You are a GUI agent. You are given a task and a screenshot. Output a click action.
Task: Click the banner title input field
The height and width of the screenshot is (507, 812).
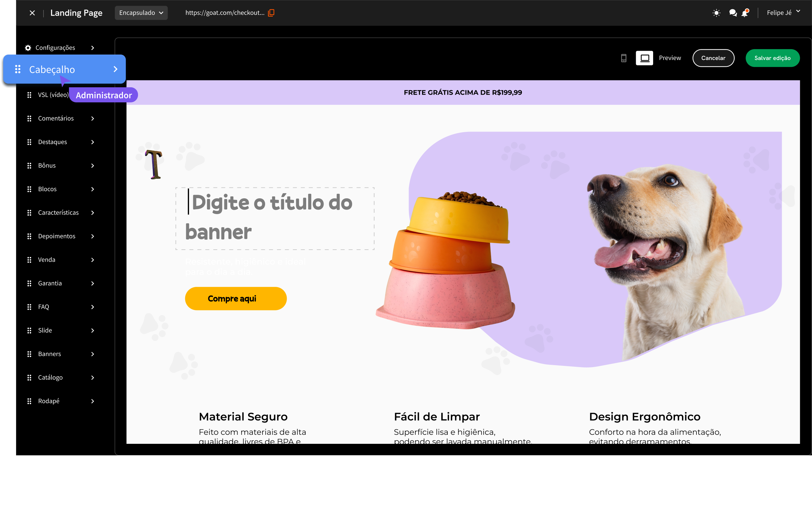tap(275, 218)
